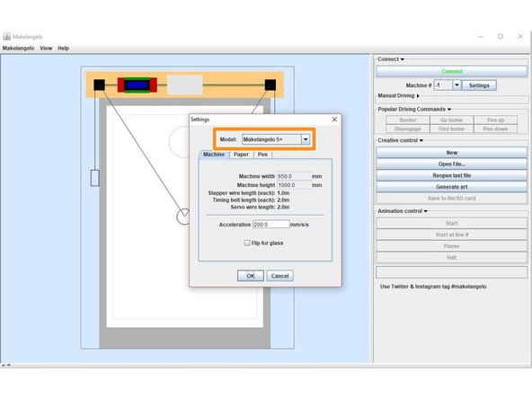Open the Makelangelo menu
The height and width of the screenshot is (399, 532).
tap(18, 49)
